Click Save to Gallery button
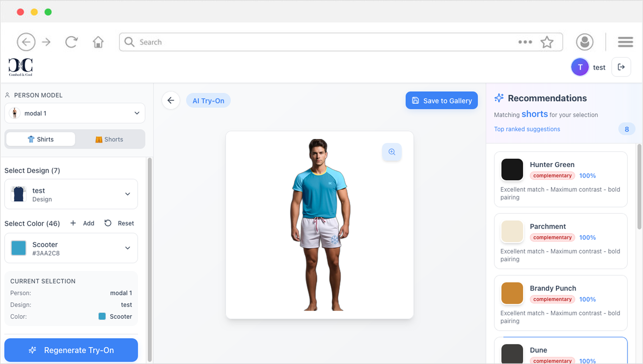Screen dimensions: 643x364 point(442,101)
